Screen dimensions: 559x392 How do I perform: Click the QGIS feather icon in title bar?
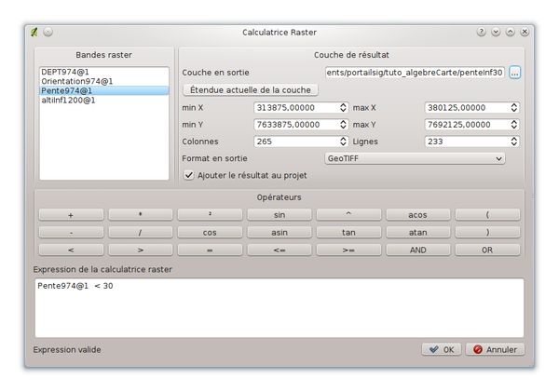coord(34,31)
